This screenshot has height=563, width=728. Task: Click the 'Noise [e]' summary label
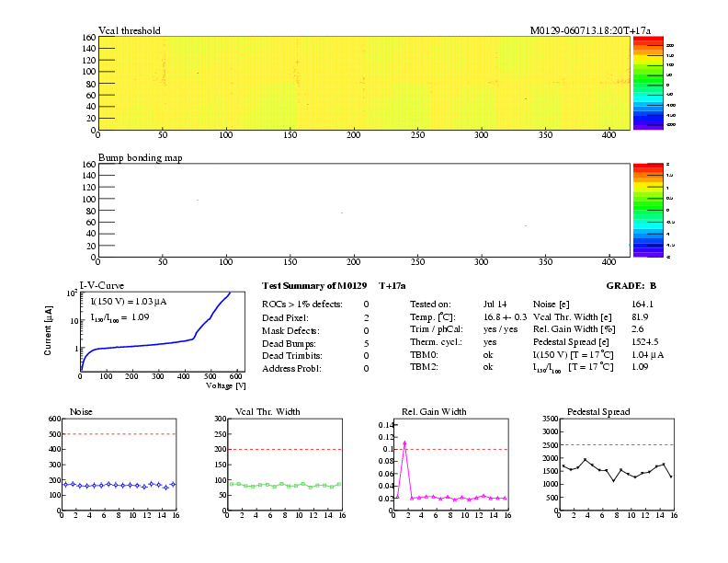click(x=552, y=304)
